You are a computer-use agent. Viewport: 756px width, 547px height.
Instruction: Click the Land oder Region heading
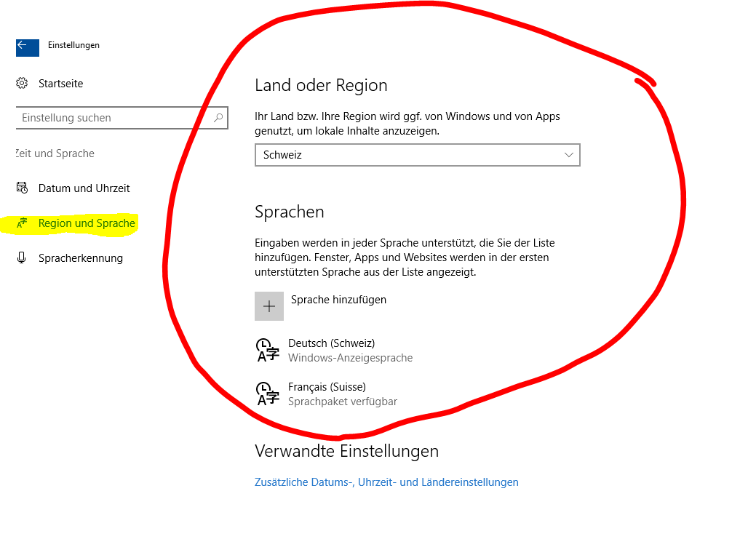321,85
